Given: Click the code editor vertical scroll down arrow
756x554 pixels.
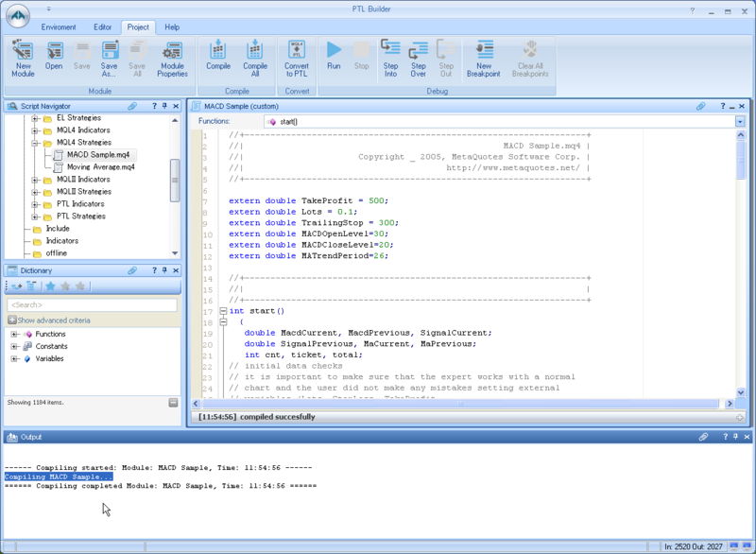Looking at the screenshot, I should coord(741,393).
